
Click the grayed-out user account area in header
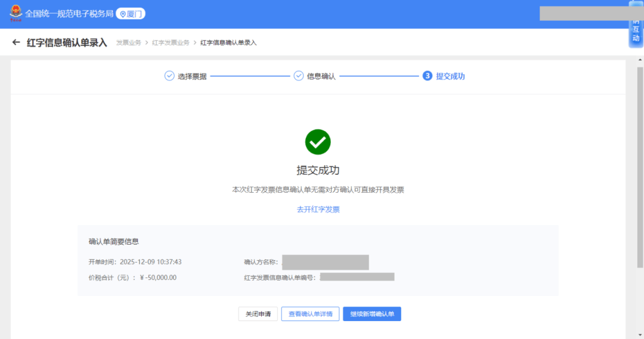point(583,13)
